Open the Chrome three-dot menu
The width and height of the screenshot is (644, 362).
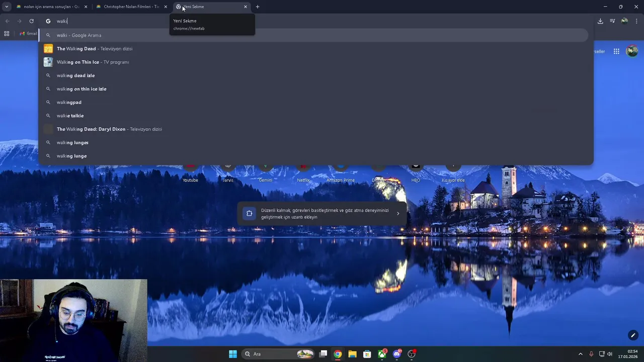(x=636, y=21)
